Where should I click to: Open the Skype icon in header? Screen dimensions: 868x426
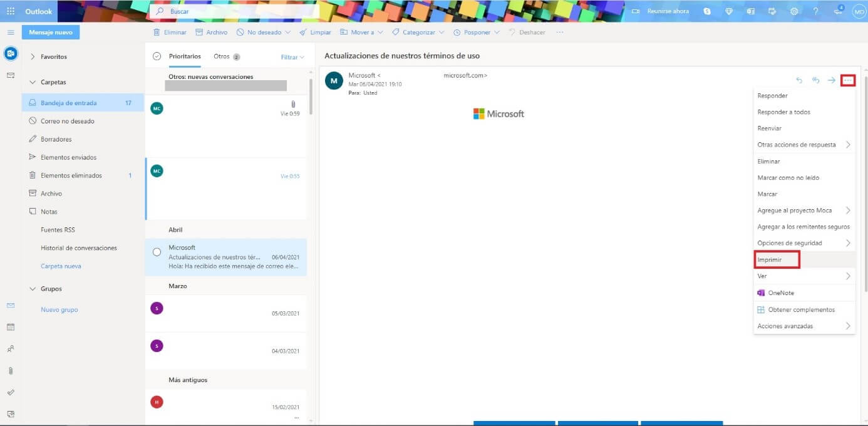707,11
